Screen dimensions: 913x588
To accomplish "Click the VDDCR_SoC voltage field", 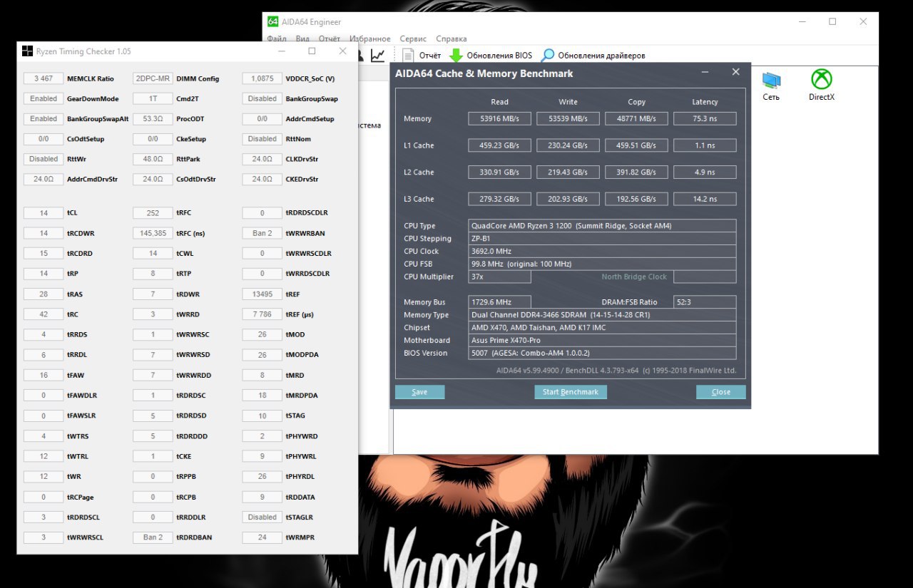I will coord(262,78).
